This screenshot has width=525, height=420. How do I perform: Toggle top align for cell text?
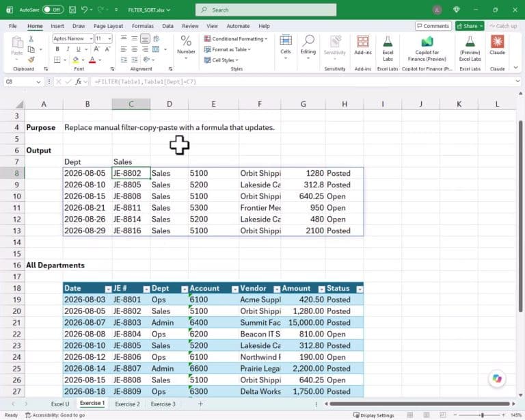(124, 39)
